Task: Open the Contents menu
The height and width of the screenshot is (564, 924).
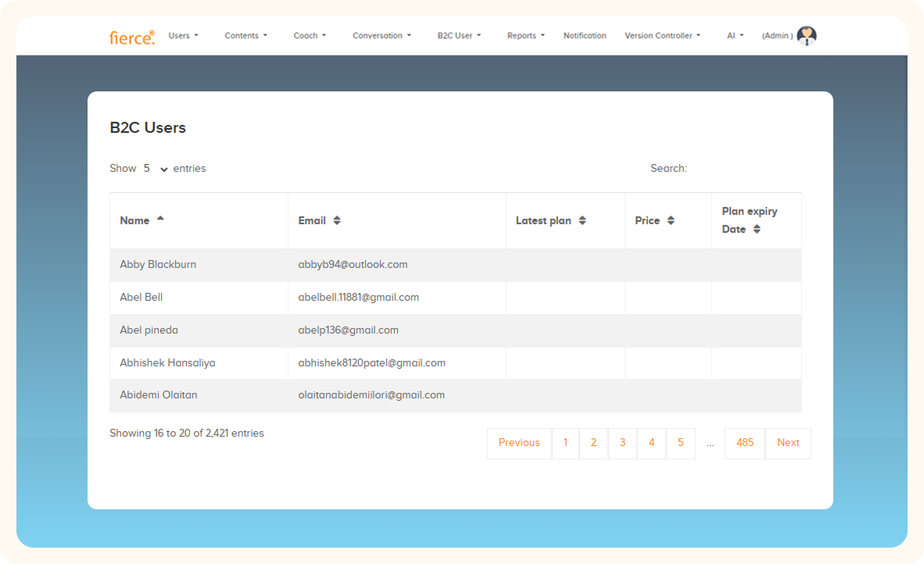Action: tap(245, 35)
